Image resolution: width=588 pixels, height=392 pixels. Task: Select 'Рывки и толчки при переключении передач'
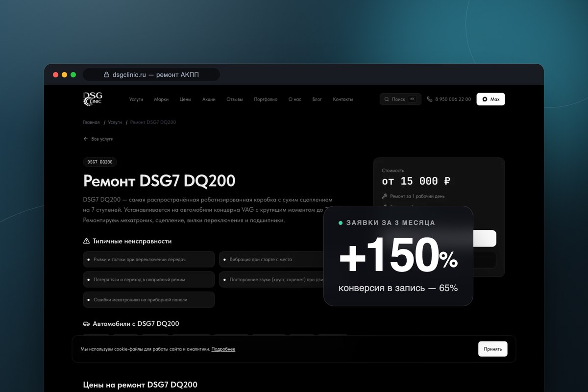pyautogui.click(x=149, y=259)
